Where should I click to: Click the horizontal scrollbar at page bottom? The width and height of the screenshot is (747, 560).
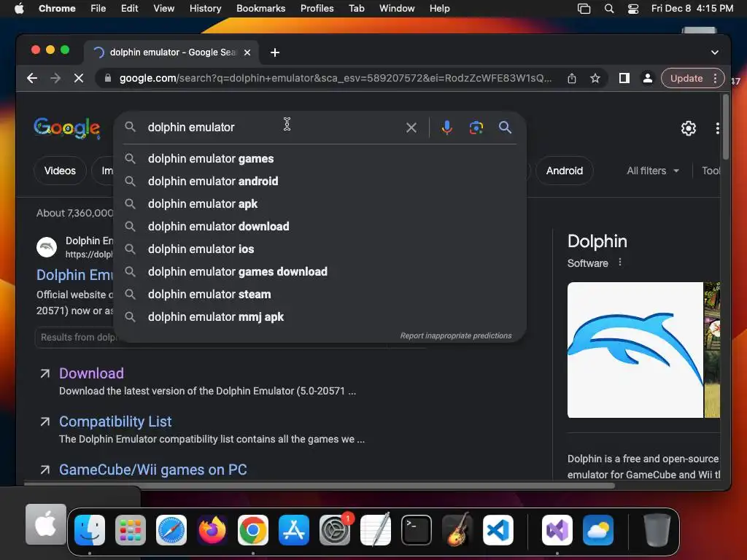click(320, 486)
